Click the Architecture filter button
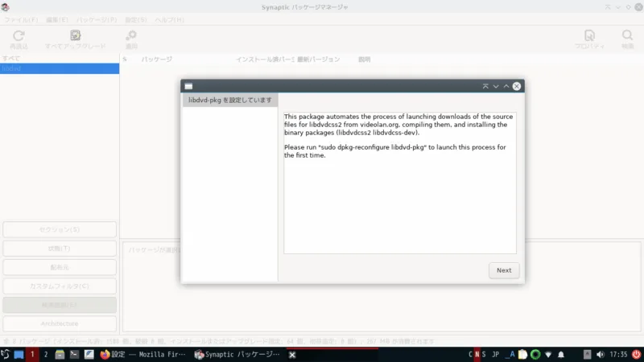Viewport: 644px width, 362px height. coord(60,323)
